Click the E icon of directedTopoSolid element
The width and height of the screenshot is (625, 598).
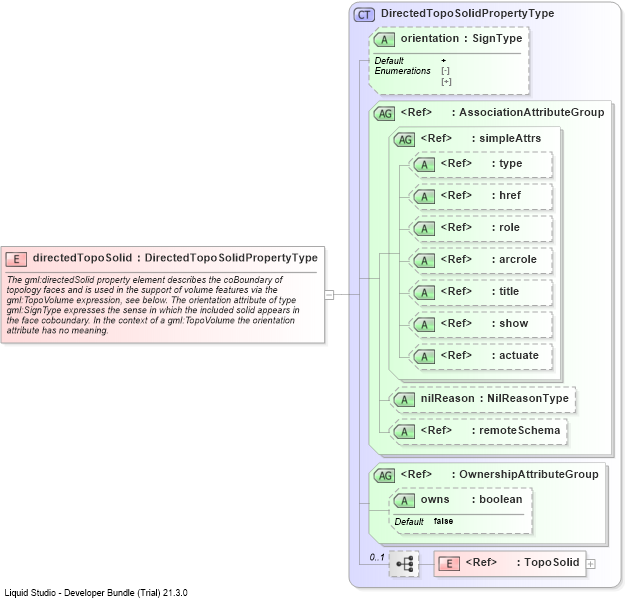[x=16, y=259]
